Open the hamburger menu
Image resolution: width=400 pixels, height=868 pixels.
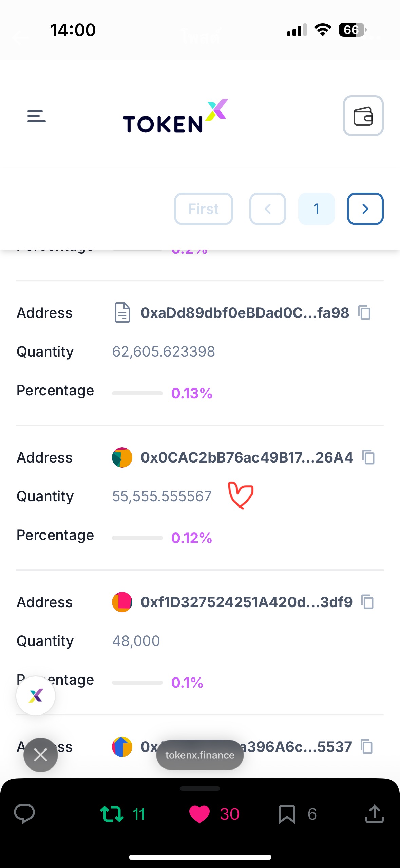(36, 116)
